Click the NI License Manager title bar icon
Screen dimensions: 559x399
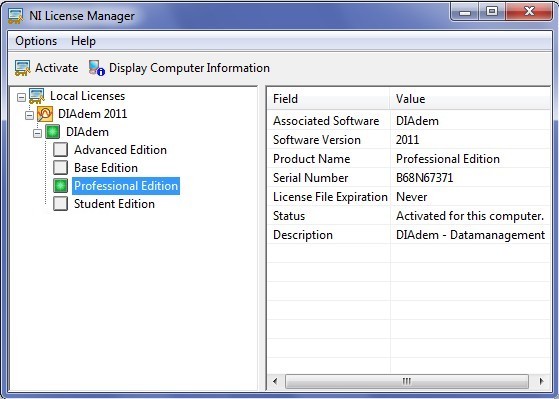click(x=15, y=16)
